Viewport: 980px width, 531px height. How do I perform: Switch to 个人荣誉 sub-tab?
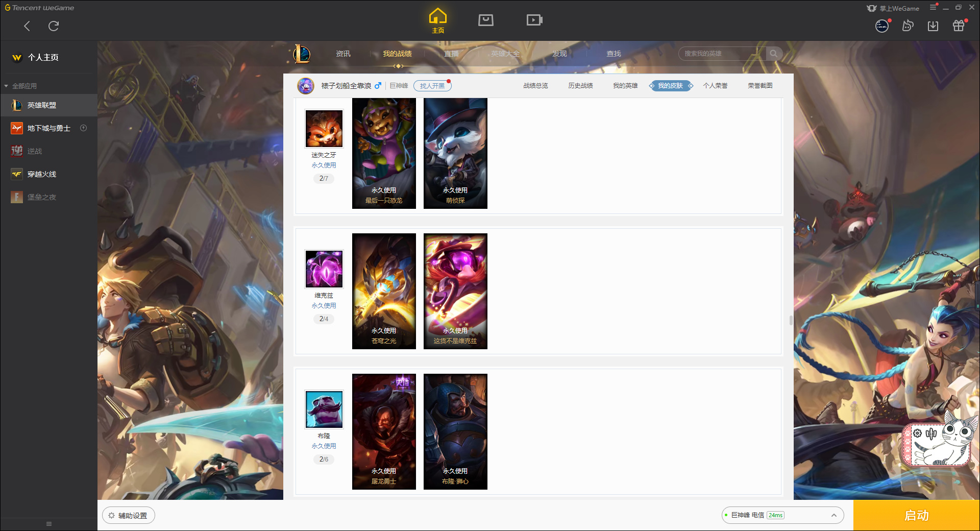click(715, 86)
